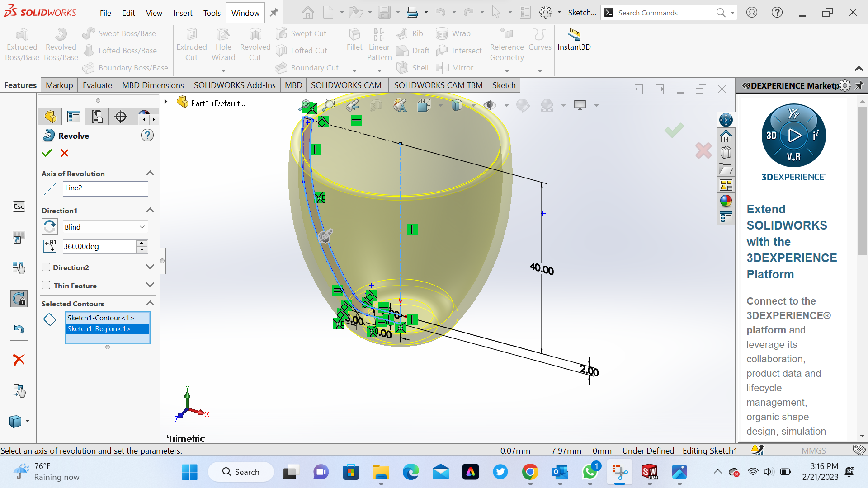Click the large red X in the left bar
This screenshot has height=488, width=868.
click(19, 360)
